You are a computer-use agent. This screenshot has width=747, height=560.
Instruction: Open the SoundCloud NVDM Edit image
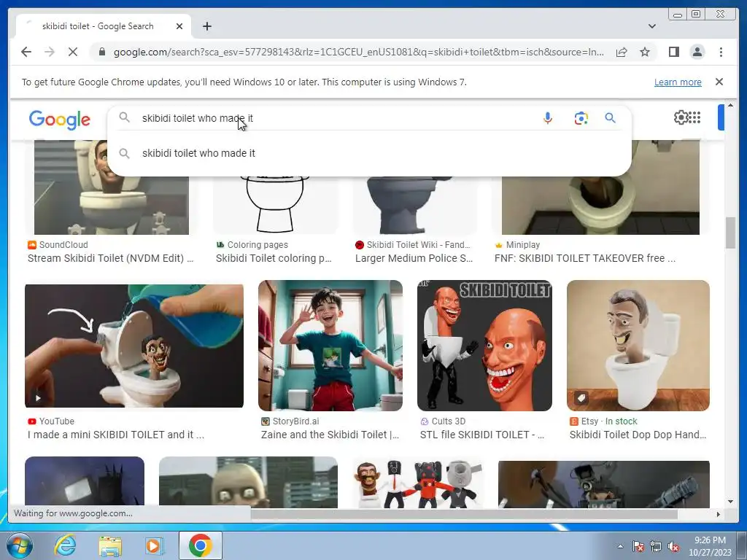112,205
